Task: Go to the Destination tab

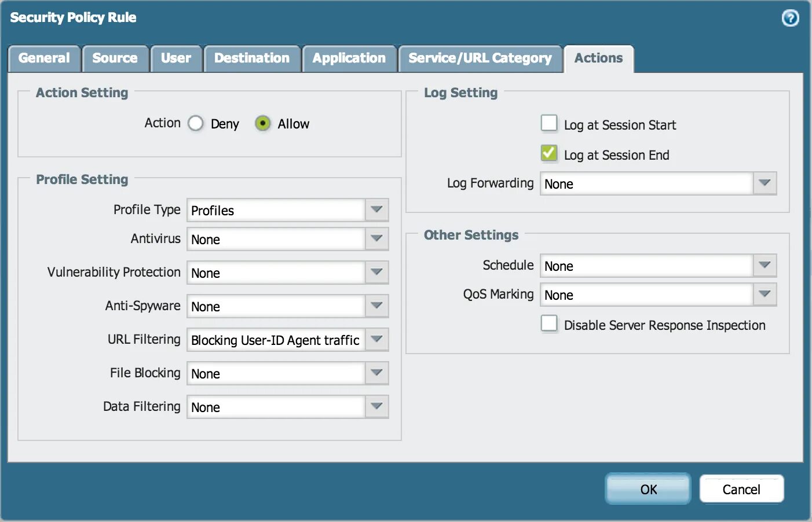Action: click(252, 58)
